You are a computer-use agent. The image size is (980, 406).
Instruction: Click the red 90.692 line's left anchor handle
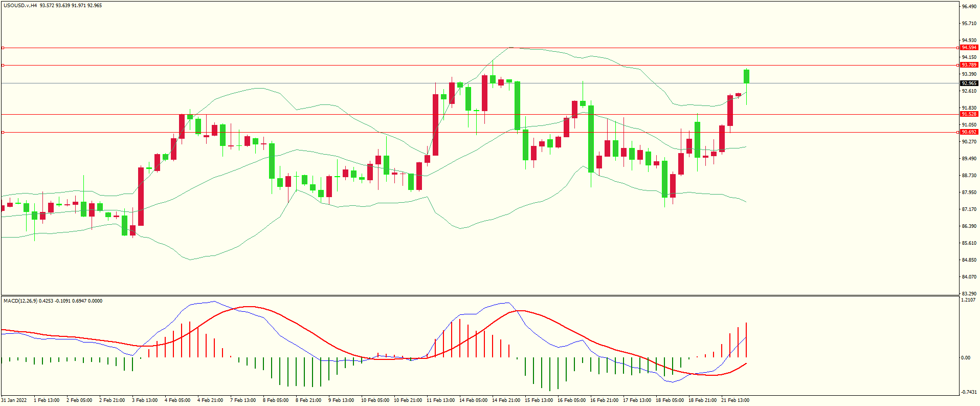tap(3, 132)
